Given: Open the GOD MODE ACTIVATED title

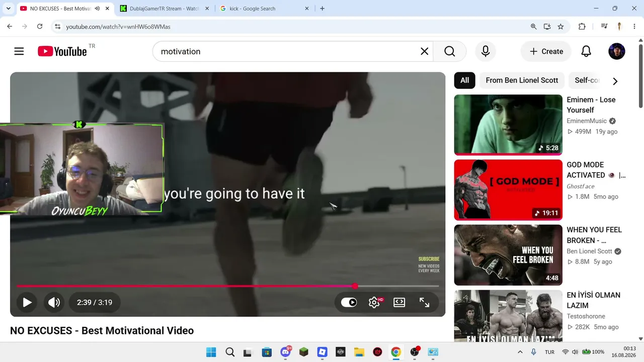Looking at the screenshot, I should click(596, 170).
